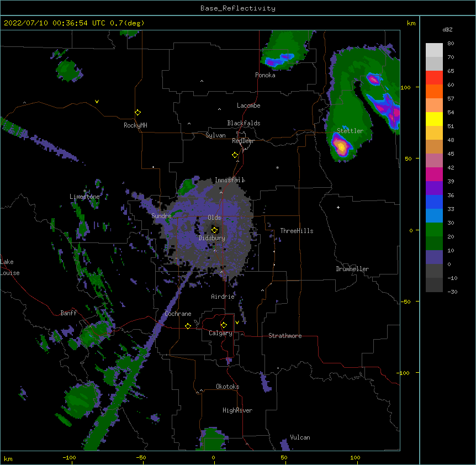The height and width of the screenshot is (465, 476).
Task: Click the ThreeHills town label
Action: [x=297, y=231]
